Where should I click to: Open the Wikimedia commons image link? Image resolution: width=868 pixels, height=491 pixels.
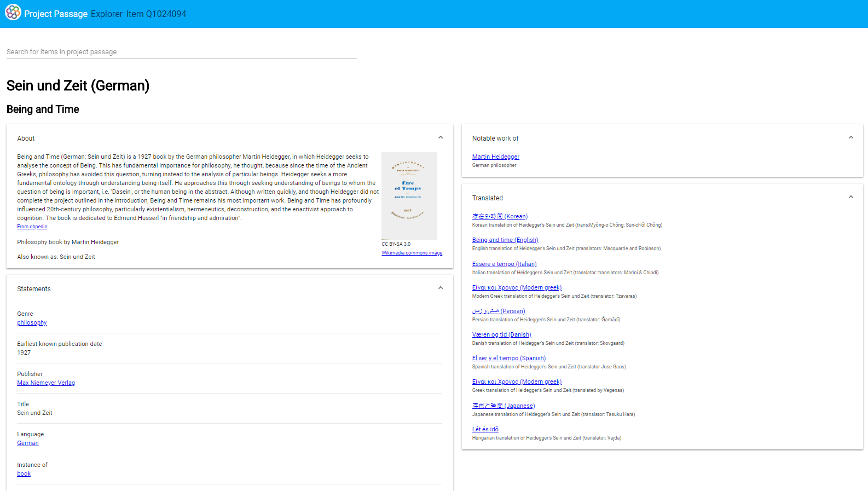pyautogui.click(x=412, y=253)
